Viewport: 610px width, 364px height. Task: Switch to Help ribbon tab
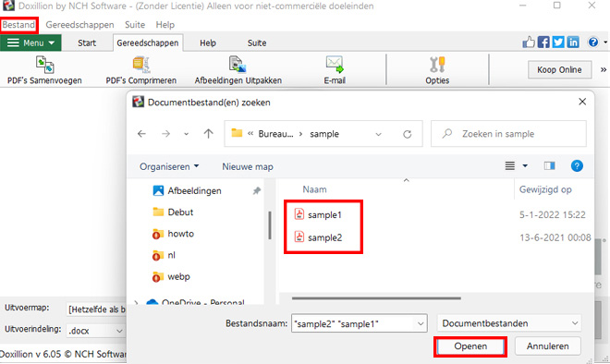[x=208, y=42]
